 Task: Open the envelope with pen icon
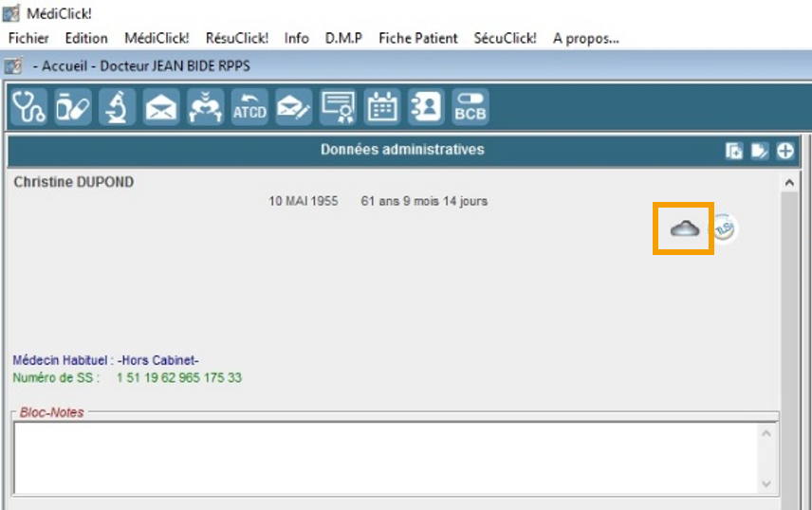click(293, 107)
